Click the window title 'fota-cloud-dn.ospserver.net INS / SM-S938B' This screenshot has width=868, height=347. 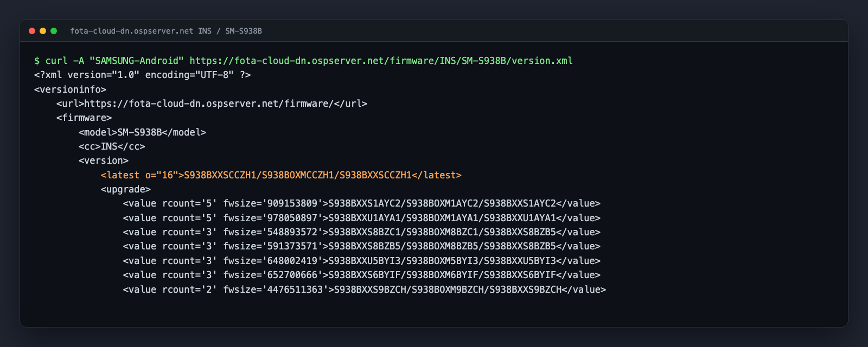pyautogui.click(x=166, y=31)
